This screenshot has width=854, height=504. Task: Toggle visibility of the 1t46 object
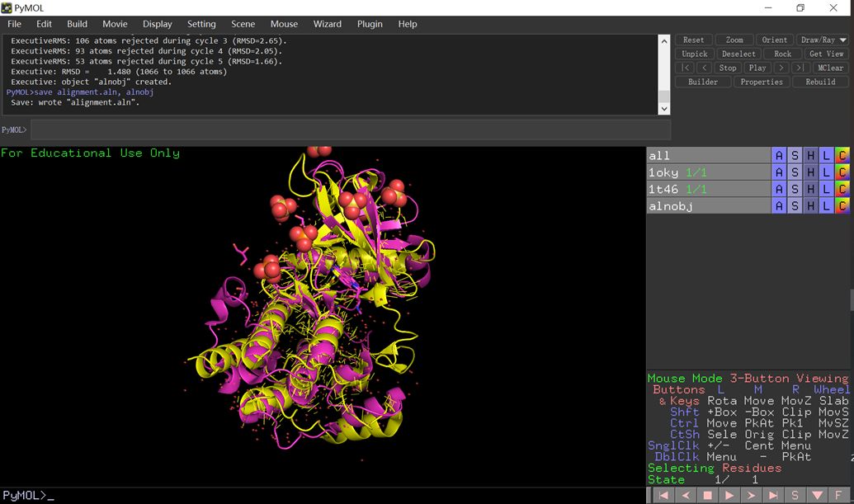coord(708,190)
